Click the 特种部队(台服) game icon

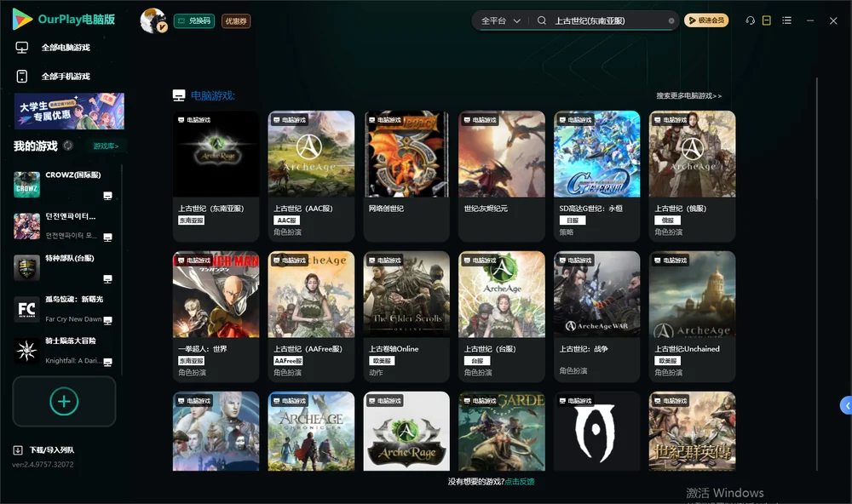coord(26,267)
